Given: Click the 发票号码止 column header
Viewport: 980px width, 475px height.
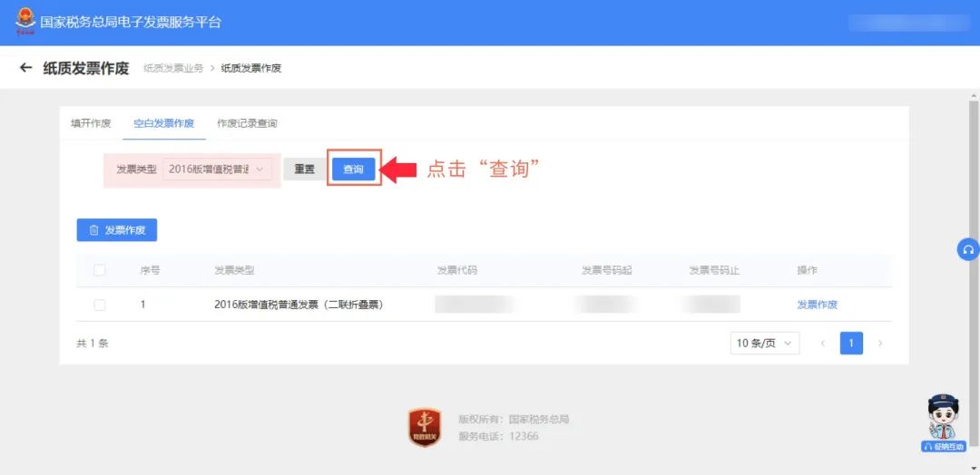Looking at the screenshot, I should [714, 270].
